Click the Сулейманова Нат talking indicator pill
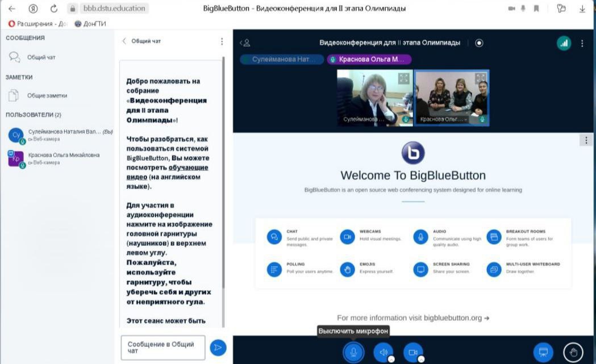Image resolution: width=596 pixels, height=364 pixels. pyautogui.click(x=282, y=59)
